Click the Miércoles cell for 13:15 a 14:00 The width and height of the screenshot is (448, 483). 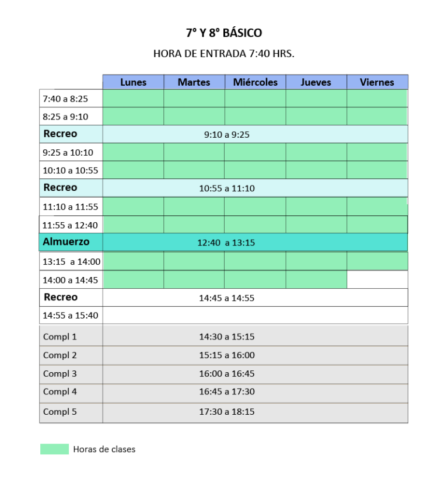pos(255,261)
